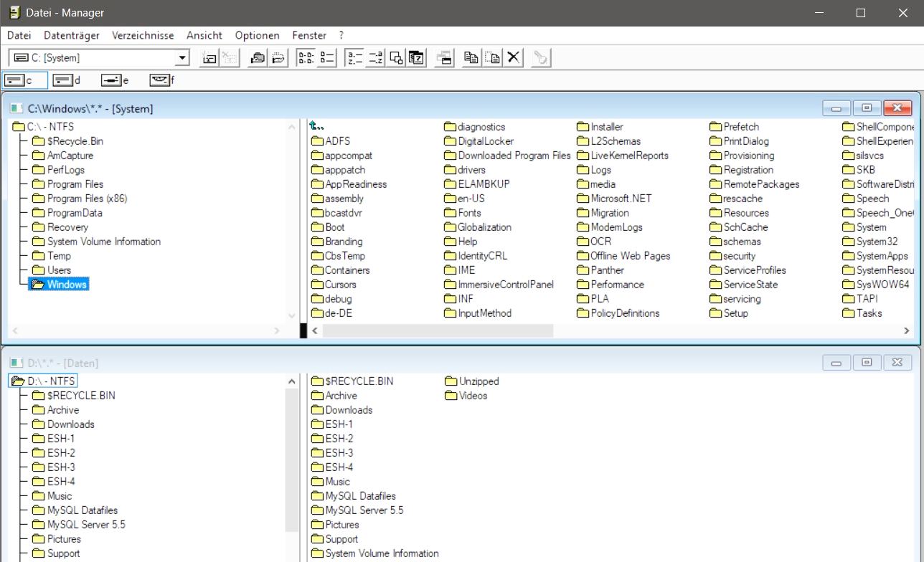Select drivers folder in Windows file list
The width and height of the screenshot is (924, 562).
click(x=465, y=170)
